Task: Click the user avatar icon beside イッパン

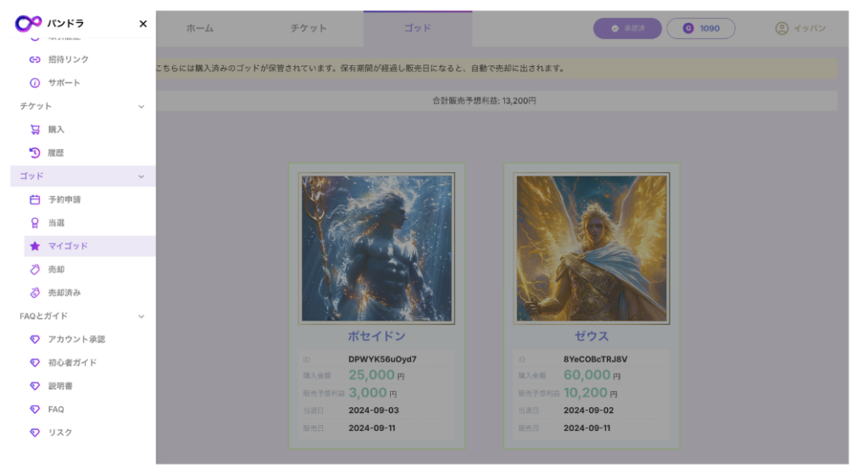Action: point(782,28)
